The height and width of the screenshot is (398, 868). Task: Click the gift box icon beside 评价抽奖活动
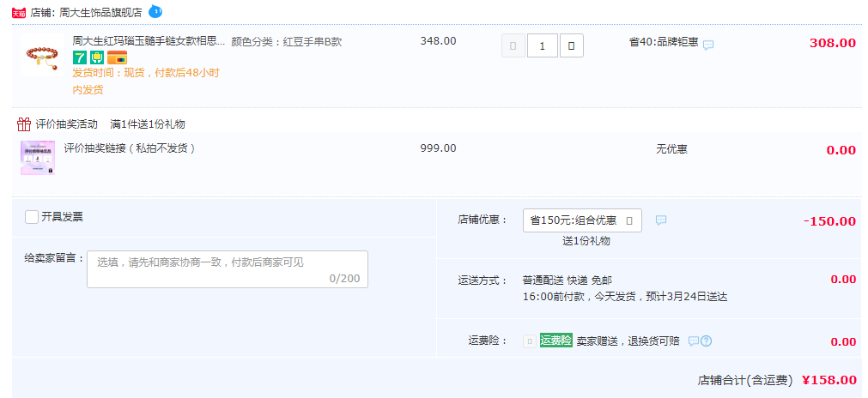point(24,124)
